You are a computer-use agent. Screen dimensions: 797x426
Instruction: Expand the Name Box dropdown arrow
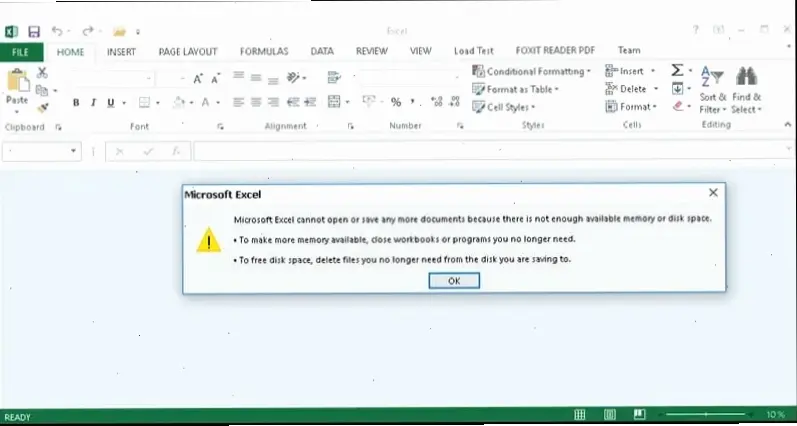[x=73, y=151]
